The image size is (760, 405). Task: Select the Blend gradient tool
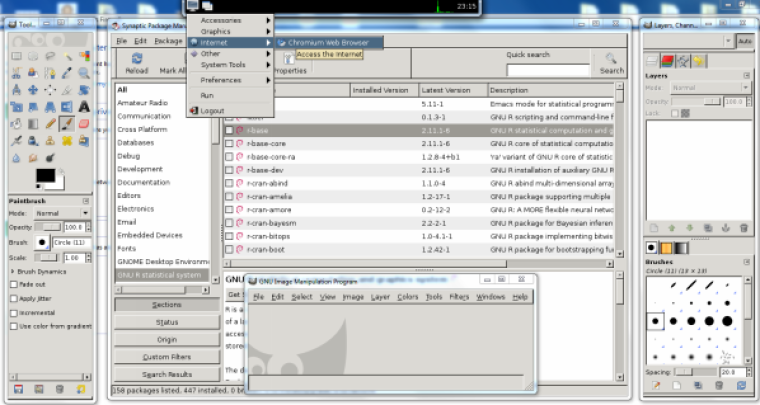pos(33,124)
